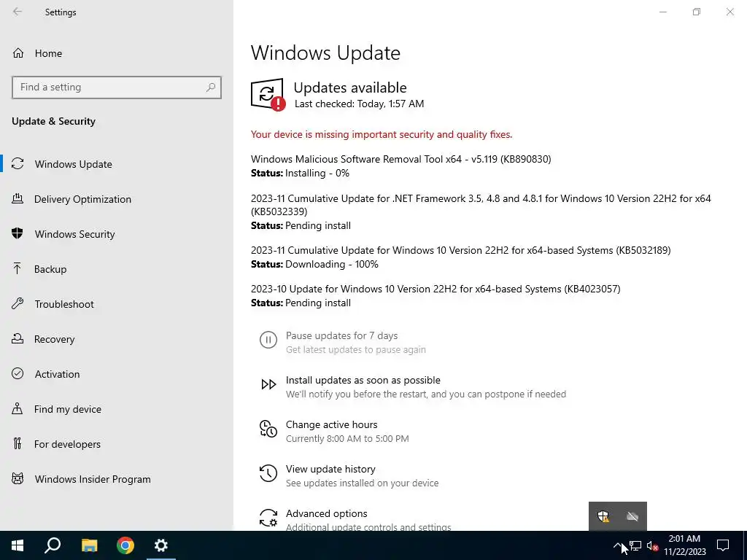Click the For developers tools icon
Viewport: 747px width, 560px height.
(18, 444)
